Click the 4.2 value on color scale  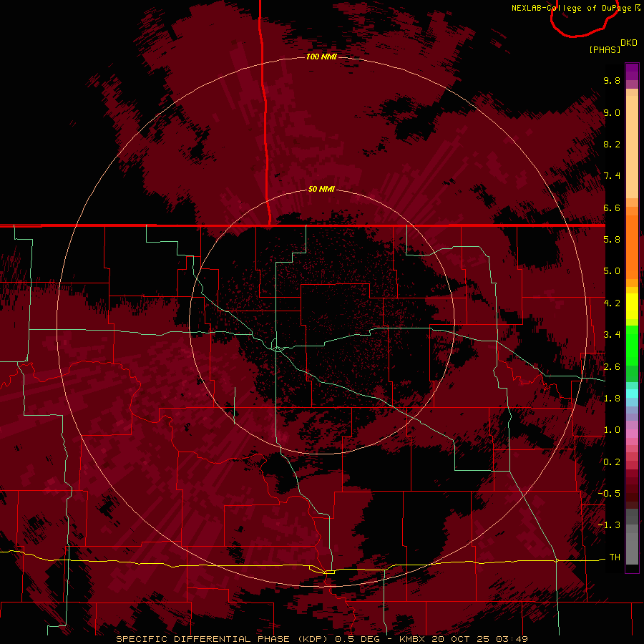pos(612,303)
